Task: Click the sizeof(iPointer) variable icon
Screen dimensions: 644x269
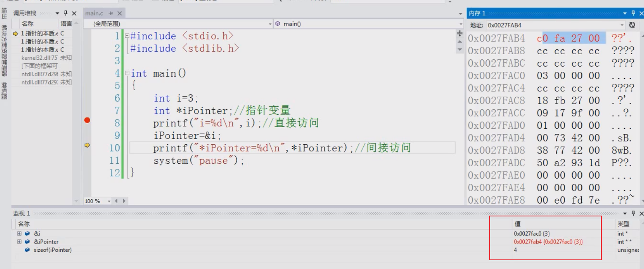Action: click(x=27, y=250)
